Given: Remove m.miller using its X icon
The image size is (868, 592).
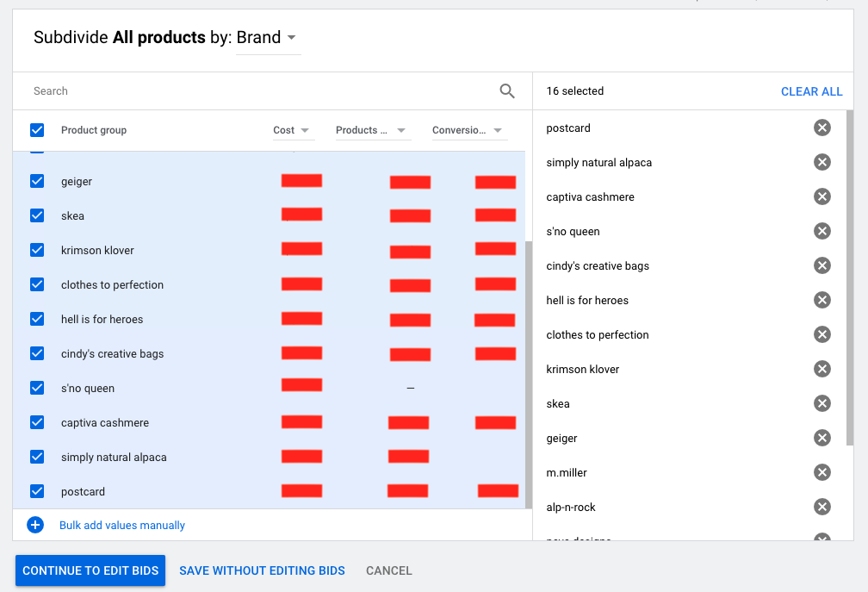Looking at the screenshot, I should (x=822, y=472).
